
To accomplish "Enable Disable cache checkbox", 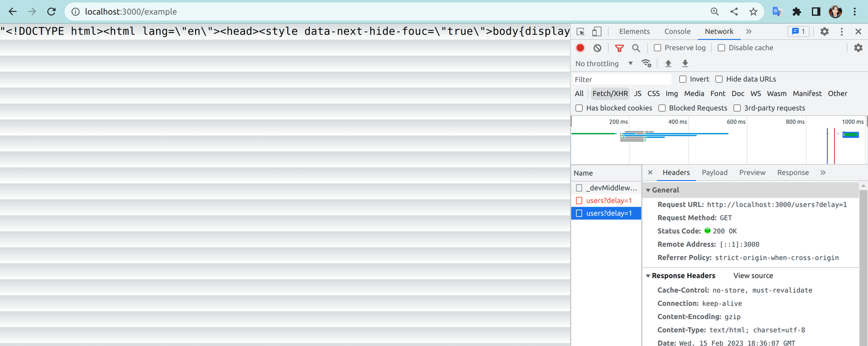I will 722,48.
